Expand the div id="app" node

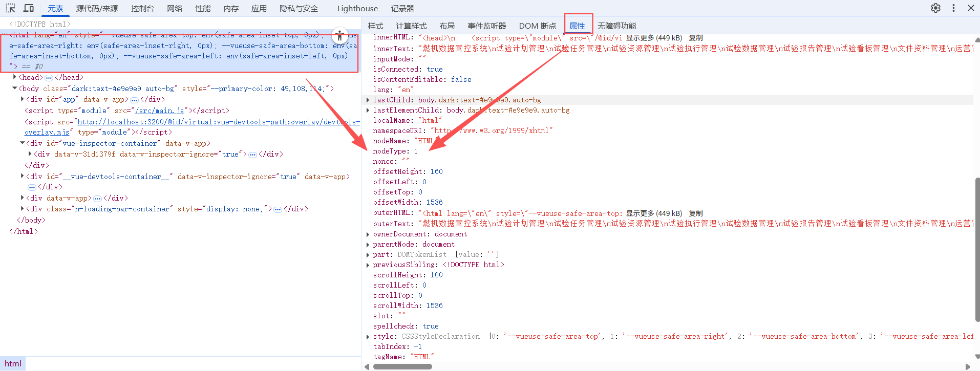tap(22, 99)
